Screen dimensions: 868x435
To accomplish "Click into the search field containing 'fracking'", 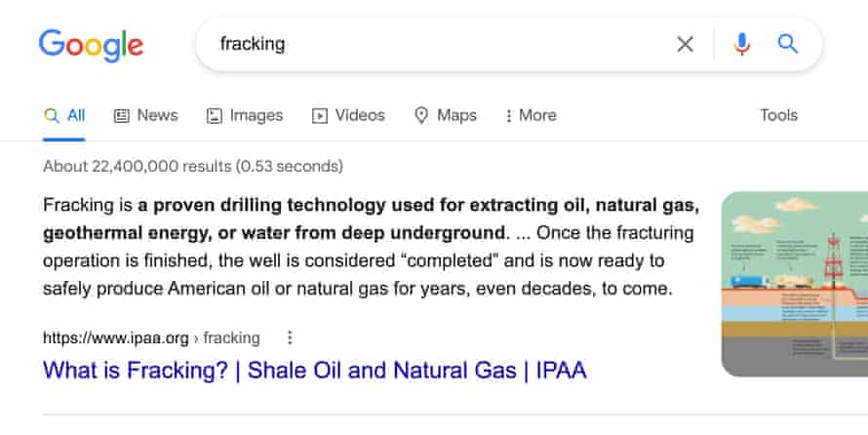I will point(429,44).
